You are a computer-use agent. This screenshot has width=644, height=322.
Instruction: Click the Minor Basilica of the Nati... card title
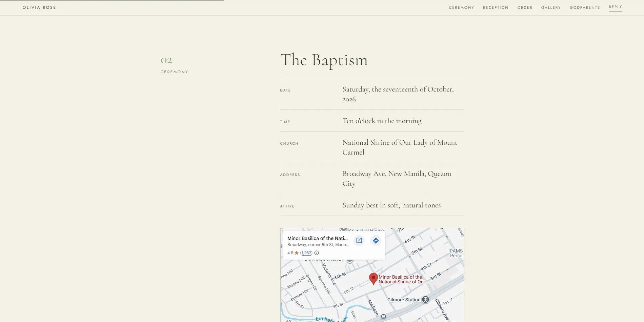pyautogui.click(x=318, y=238)
